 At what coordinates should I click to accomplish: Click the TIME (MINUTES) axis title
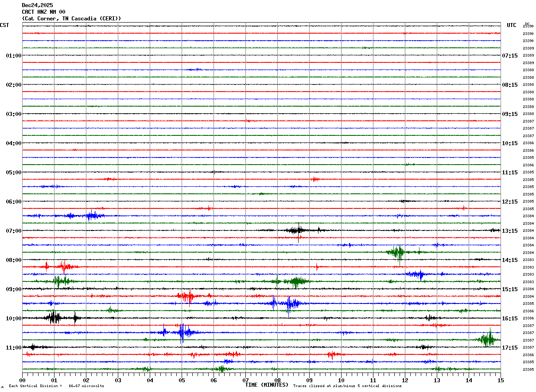point(267,385)
